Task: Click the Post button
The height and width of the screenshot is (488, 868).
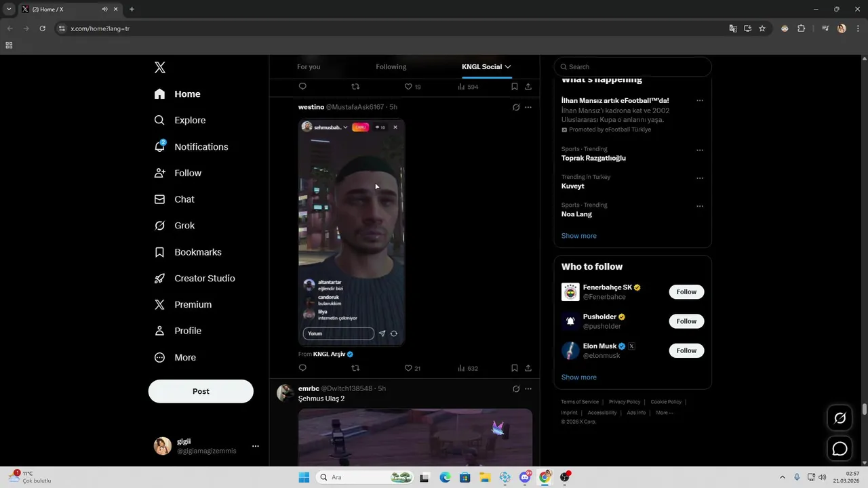Action: 201,391
